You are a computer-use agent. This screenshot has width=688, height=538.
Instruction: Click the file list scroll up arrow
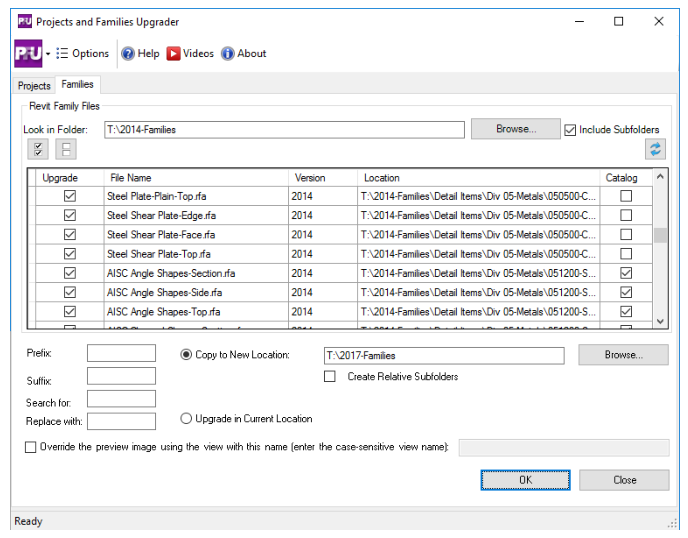(660, 176)
